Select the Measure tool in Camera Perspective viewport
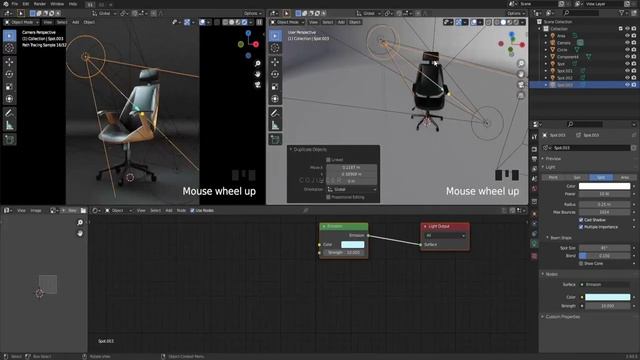640x360 pixels. 9,126
